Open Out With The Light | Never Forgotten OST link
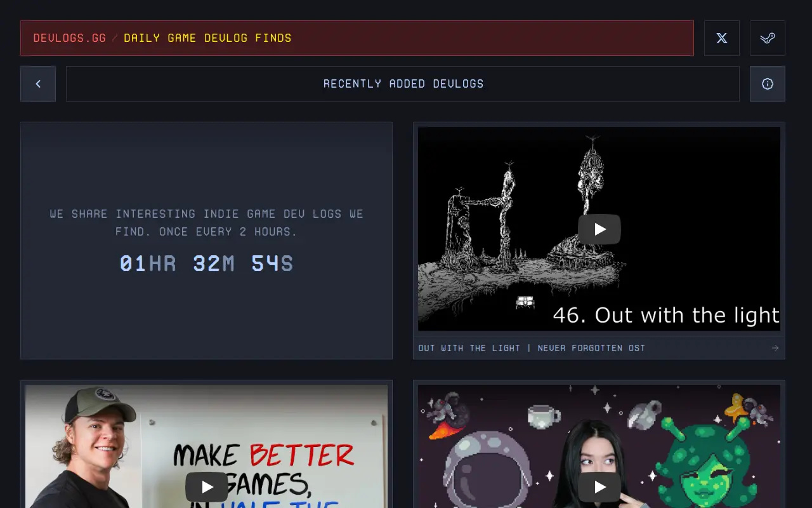The image size is (812, 508). 532,348
